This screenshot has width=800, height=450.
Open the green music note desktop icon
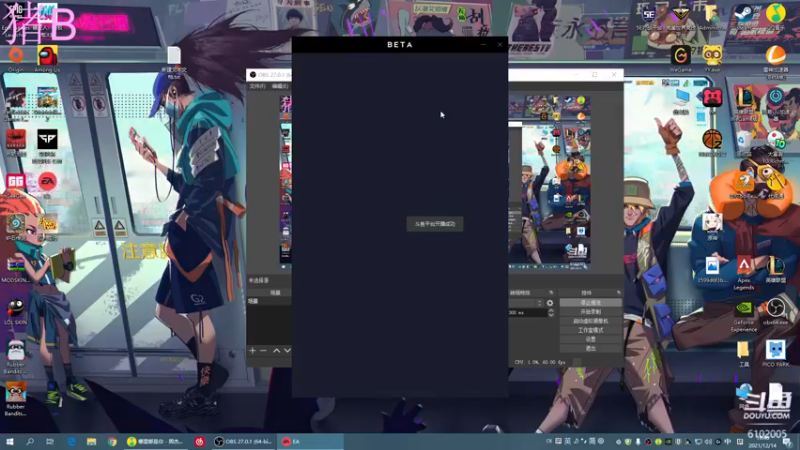[x=776, y=13]
